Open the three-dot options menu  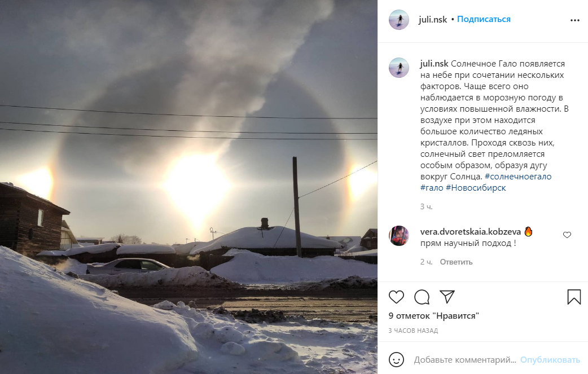(575, 20)
